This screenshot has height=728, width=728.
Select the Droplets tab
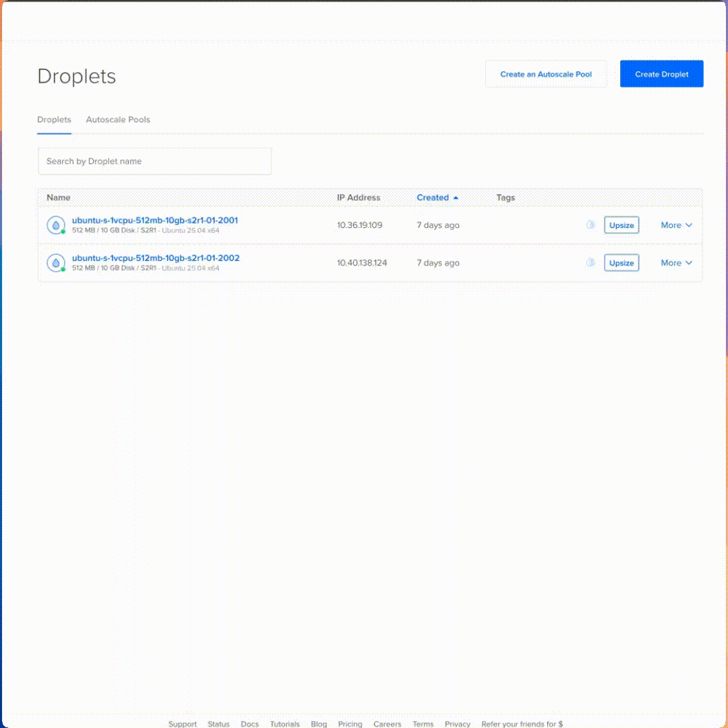[54, 119]
